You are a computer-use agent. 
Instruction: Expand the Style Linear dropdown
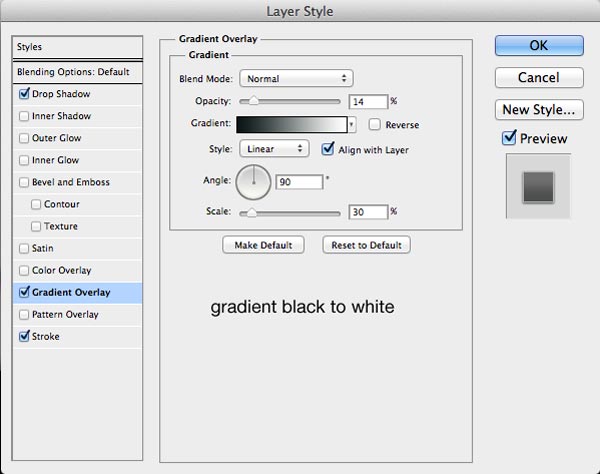(x=273, y=149)
